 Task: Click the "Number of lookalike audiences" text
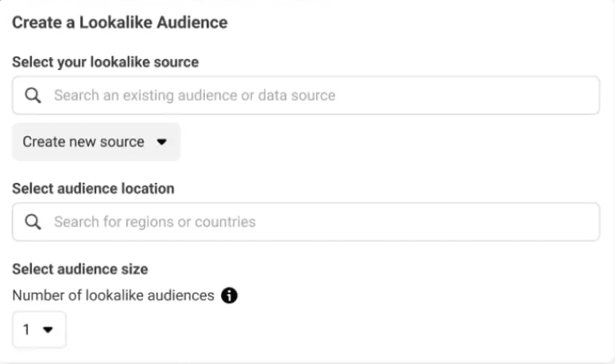pos(114,295)
